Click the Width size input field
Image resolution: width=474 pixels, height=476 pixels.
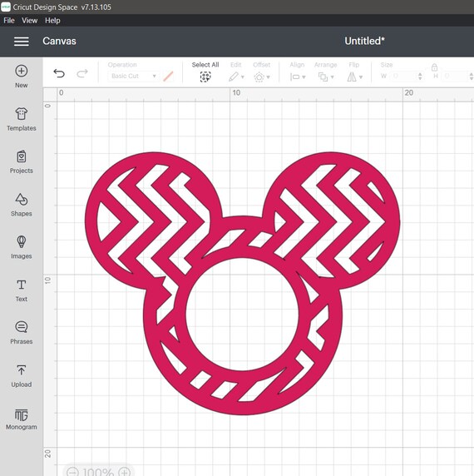tap(403, 76)
